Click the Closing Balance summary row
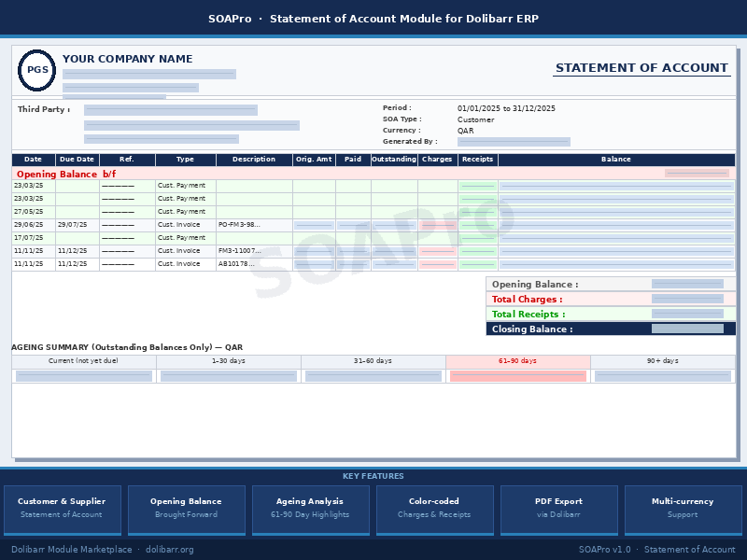The image size is (747, 560). pyautogui.click(x=611, y=329)
